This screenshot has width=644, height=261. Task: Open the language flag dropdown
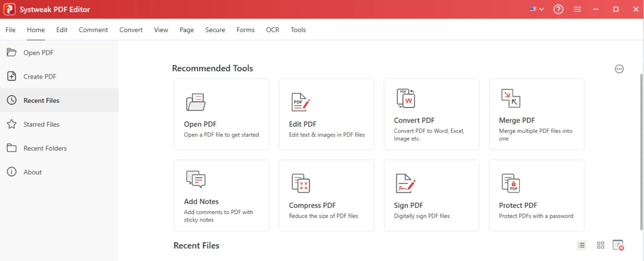point(536,9)
